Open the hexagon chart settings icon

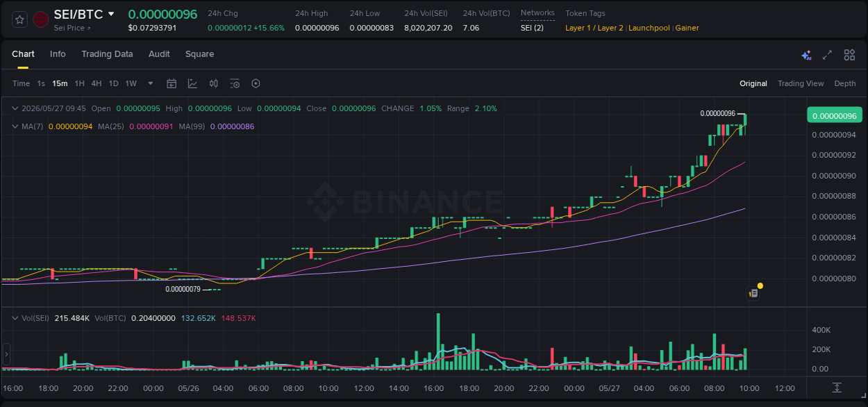click(x=256, y=83)
